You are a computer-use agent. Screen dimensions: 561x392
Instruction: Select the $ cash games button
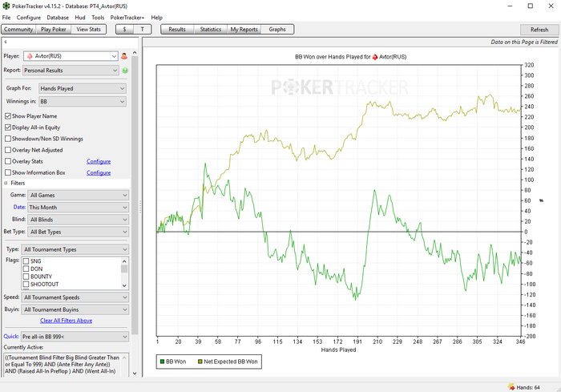(x=124, y=30)
